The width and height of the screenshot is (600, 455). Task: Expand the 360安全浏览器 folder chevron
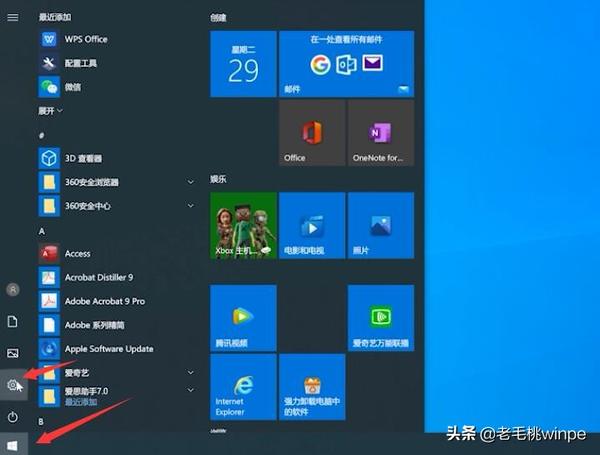(191, 182)
